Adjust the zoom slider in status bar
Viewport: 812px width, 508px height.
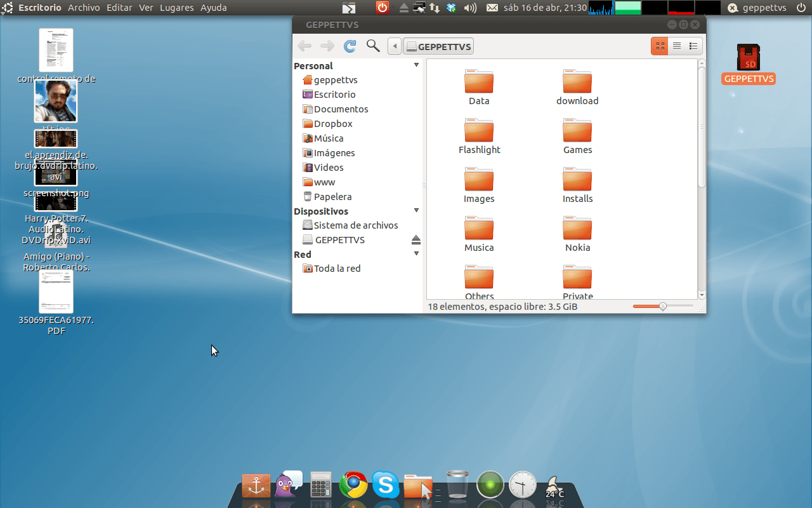coord(663,307)
